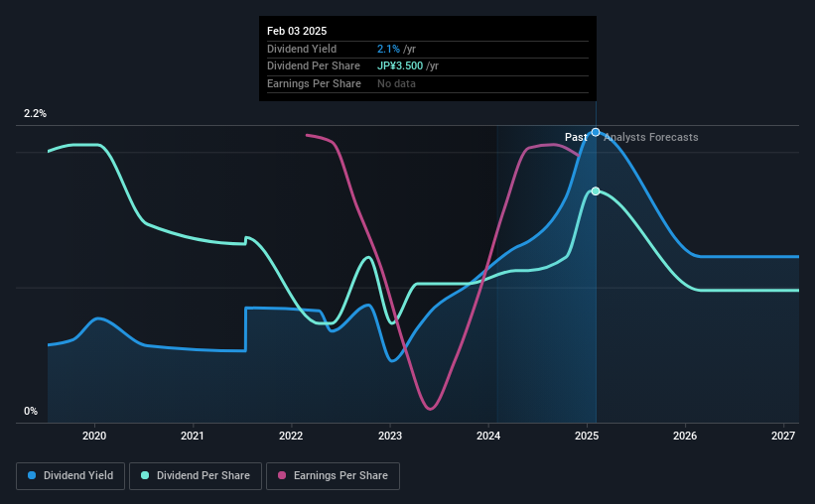Viewport: 815px width, 504px height.
Task: Toggle the Dividend Per Share legend button
Action: (196, 476)
